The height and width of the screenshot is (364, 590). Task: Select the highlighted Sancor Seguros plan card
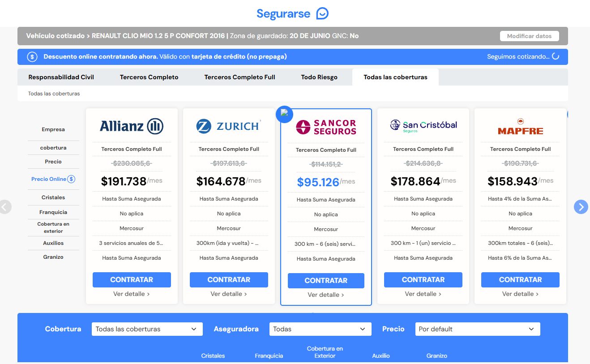pyautogui.click(x=326, y=206)
